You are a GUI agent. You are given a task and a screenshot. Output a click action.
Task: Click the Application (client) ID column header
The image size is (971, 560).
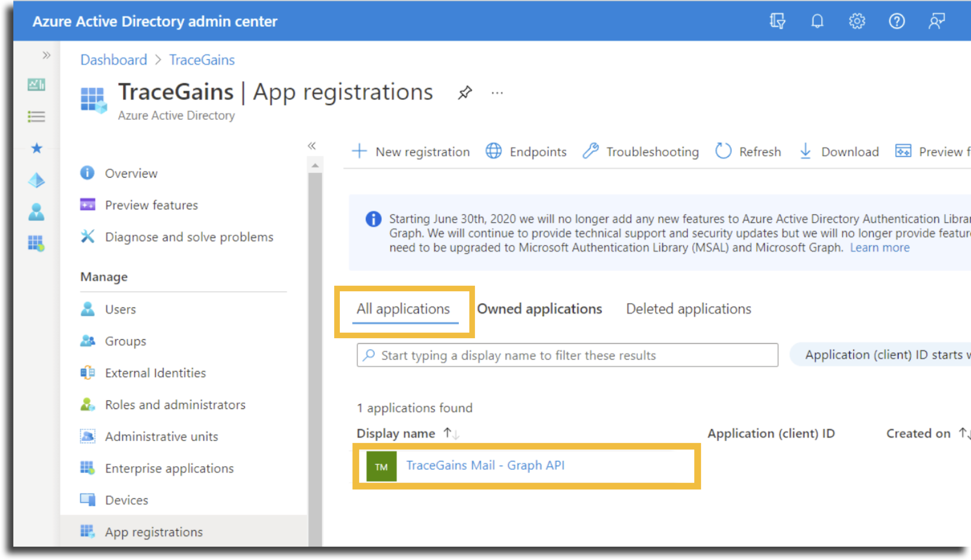[771, 434]
